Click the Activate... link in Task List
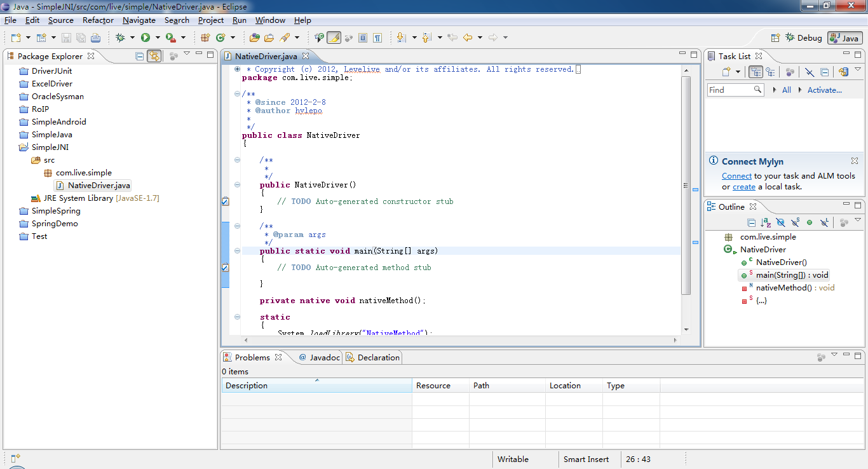This screenshot has height=469, width=868. pos(825,90)
